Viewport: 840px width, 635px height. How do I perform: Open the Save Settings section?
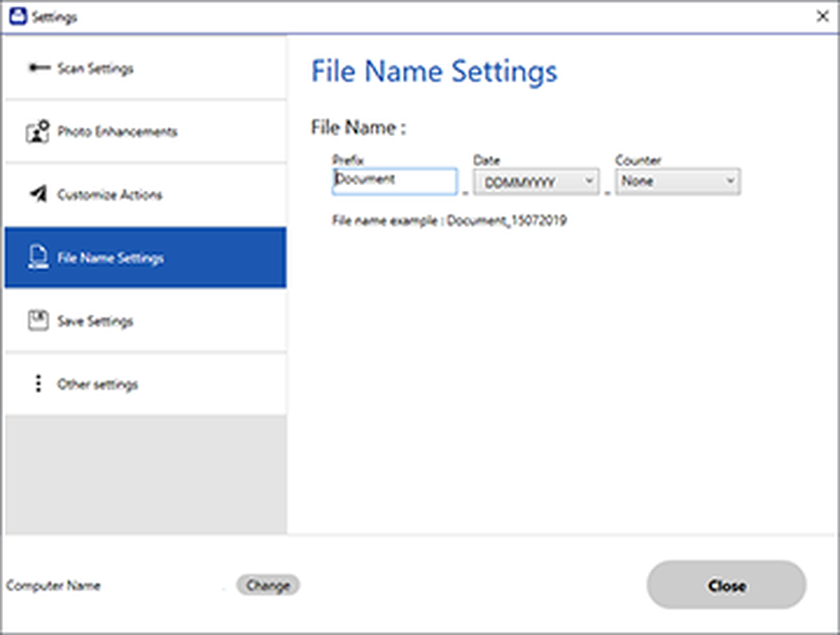pyautogui.click(x=145, y=321)
